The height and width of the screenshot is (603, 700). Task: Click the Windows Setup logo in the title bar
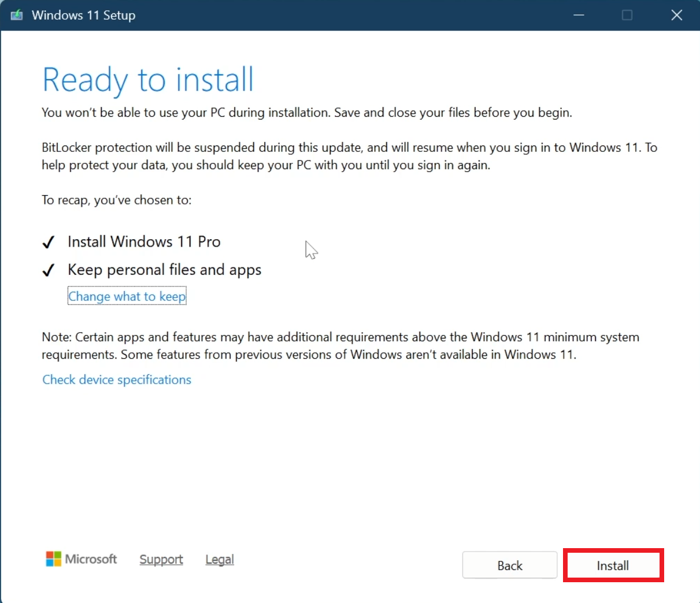pyautogui.click(x=17, y=15)
